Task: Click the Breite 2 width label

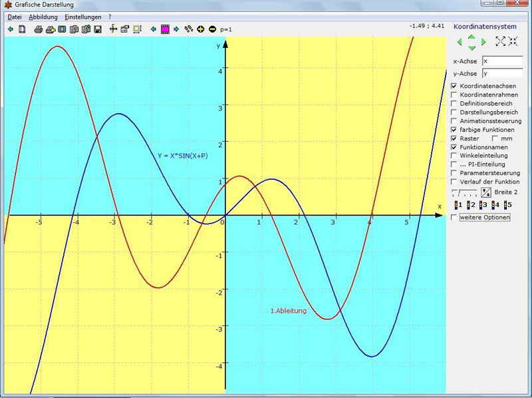Action: [x=506, y=192]
